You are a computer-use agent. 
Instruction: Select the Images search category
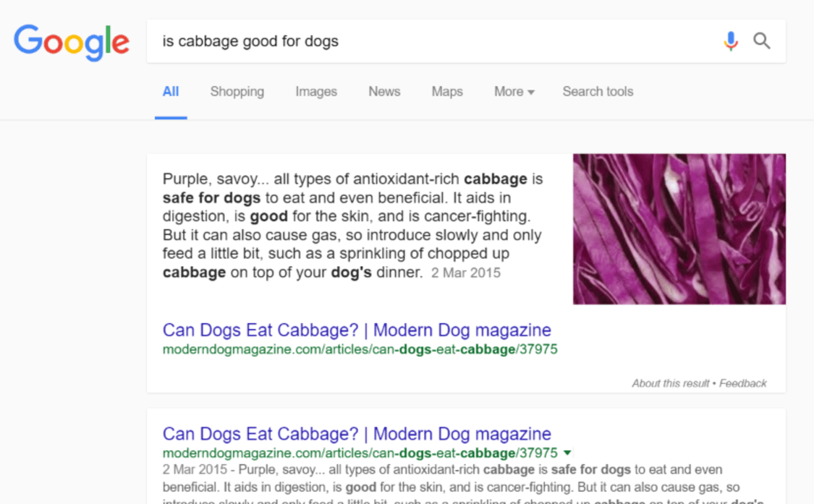tap(315, 91)
